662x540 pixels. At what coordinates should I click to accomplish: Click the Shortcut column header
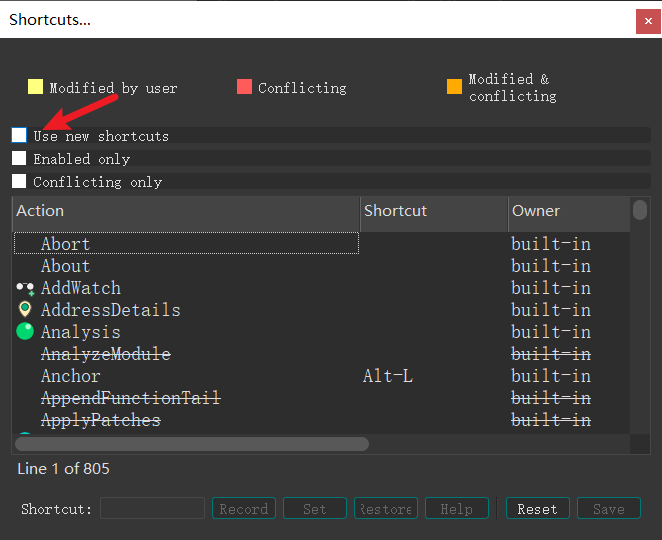434,211
